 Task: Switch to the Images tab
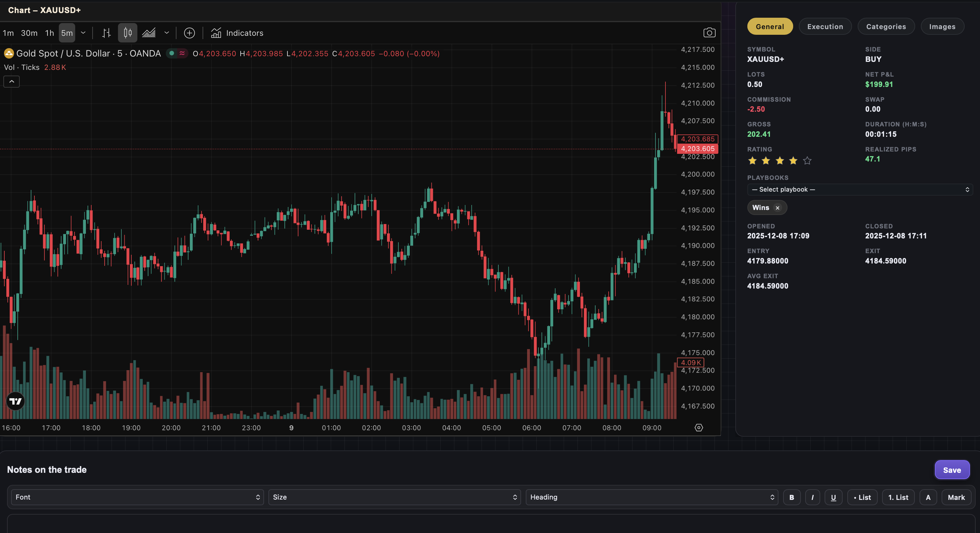click(942, 27)
